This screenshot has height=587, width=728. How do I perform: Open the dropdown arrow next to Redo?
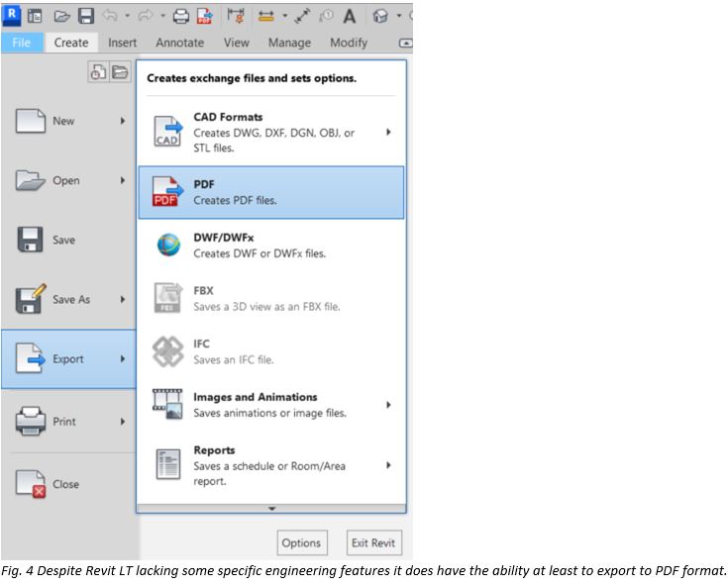coord(162,16)
